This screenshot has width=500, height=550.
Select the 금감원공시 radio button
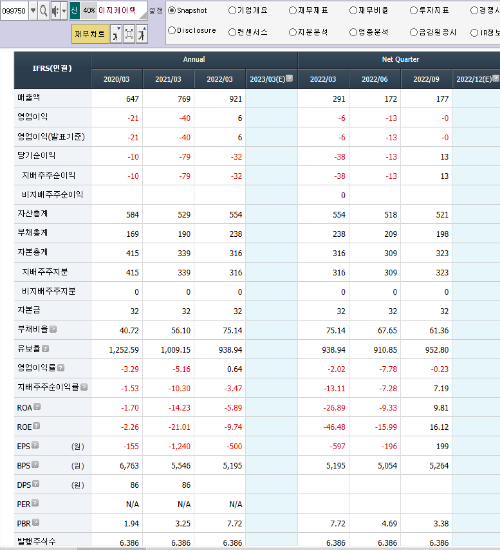414,32
